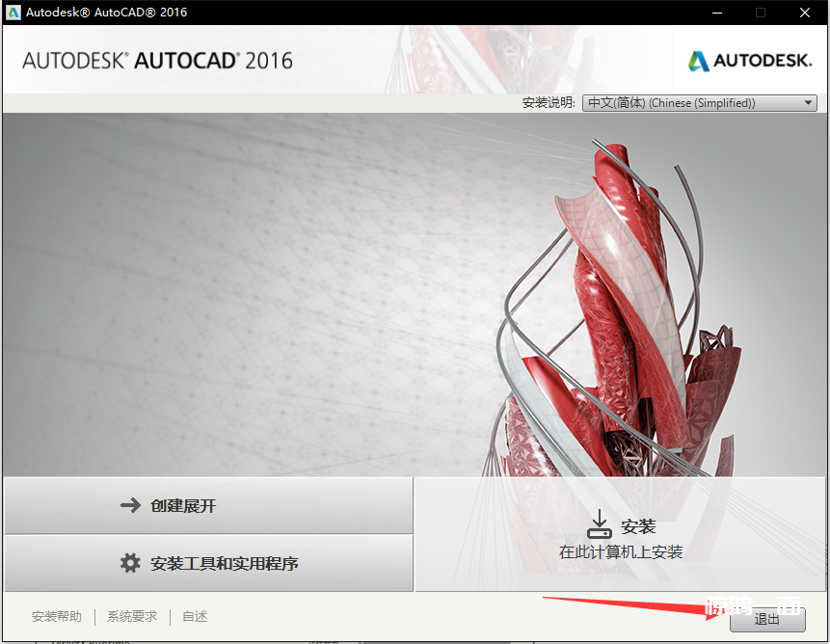
Task: Open the 安装说明 language dropdown
Action: pos(699,103)
